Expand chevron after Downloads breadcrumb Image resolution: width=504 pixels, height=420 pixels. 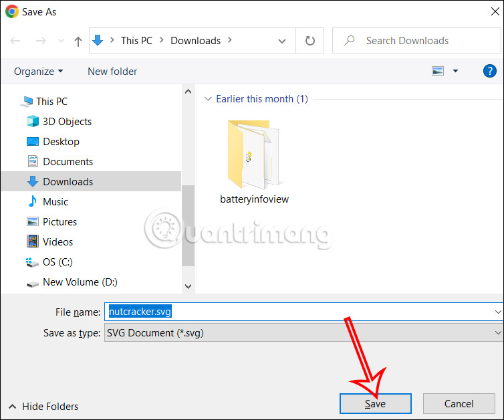point(230,40)
